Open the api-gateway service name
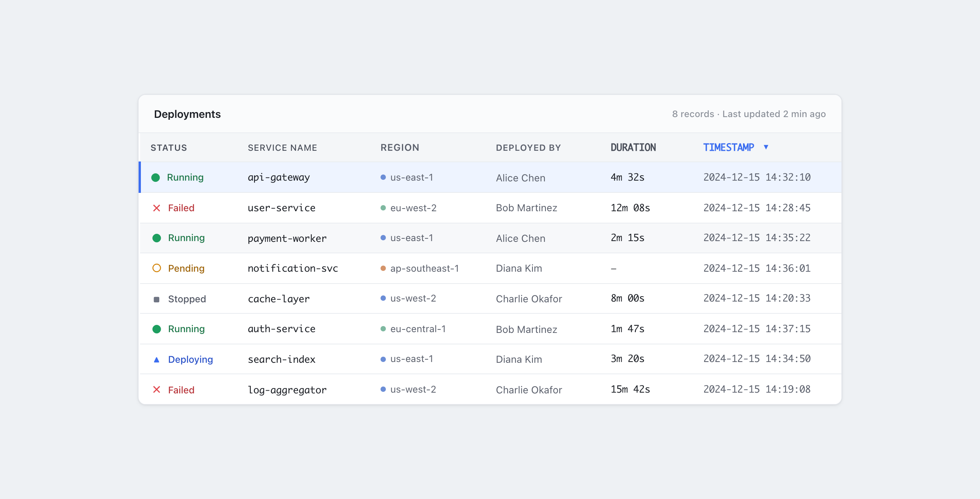980x499 pixels. click(x=279, y=178)
